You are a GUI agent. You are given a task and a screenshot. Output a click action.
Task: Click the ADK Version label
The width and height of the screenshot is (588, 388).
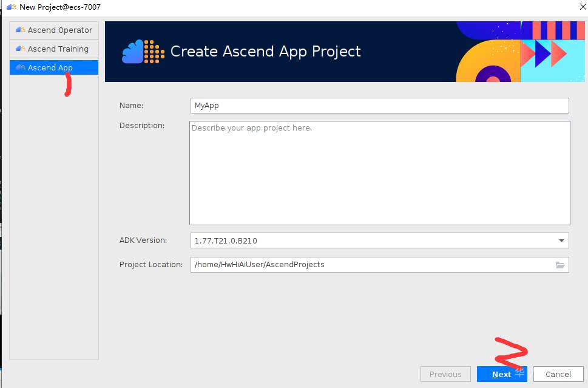[x=143, y=240]
